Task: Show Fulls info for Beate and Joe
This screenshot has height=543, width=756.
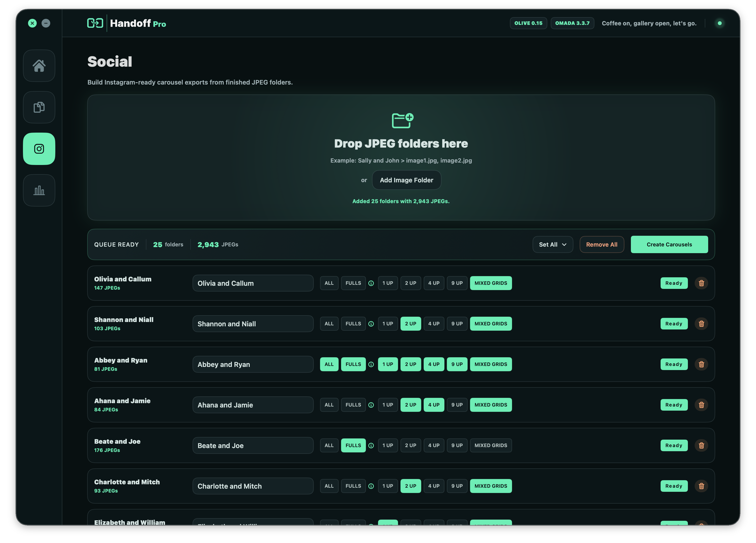Action: (x=371, y=446)
